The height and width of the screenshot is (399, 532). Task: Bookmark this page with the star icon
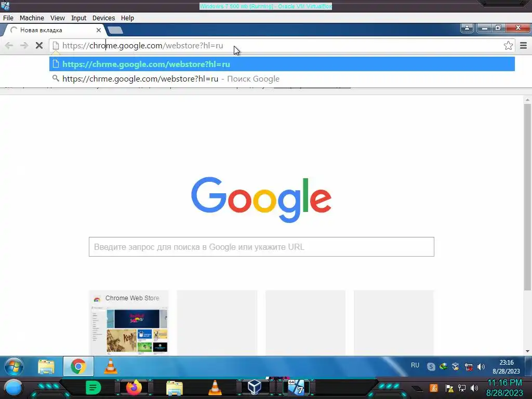click(508, 46)
